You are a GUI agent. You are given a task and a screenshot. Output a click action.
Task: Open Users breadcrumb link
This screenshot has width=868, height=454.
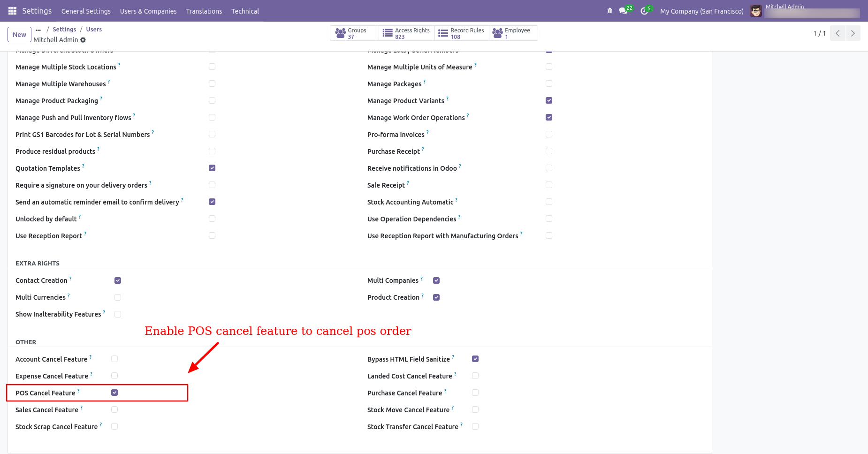tap(94, 30)
